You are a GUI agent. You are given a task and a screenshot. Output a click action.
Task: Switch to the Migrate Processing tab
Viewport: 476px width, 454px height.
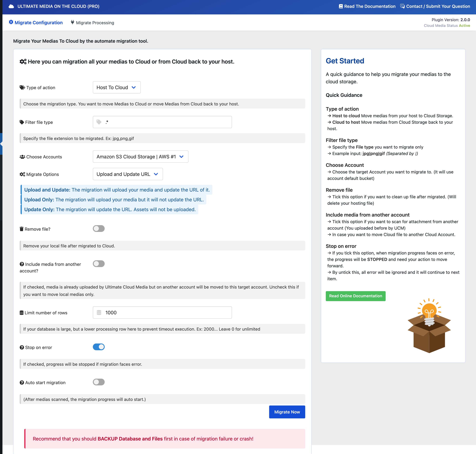tap(95, 23)
